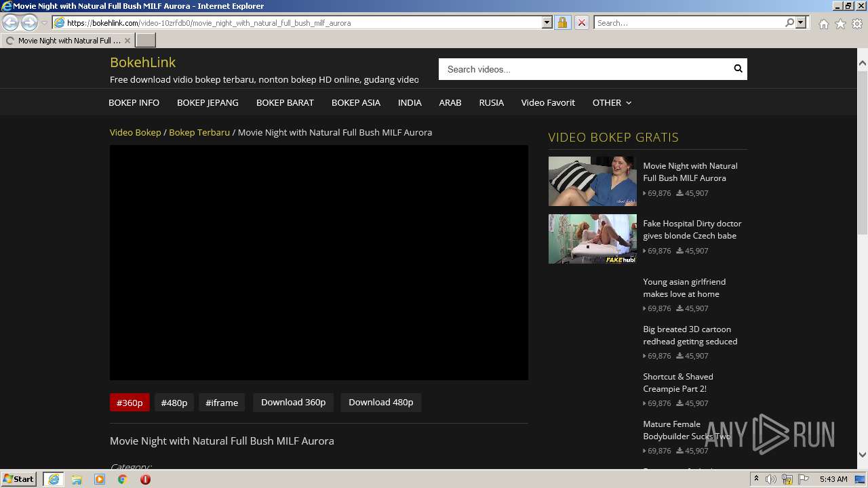Screen dimensions: 868x488
Task: Click the network tray icon
Action: click(x=787, y=479)
